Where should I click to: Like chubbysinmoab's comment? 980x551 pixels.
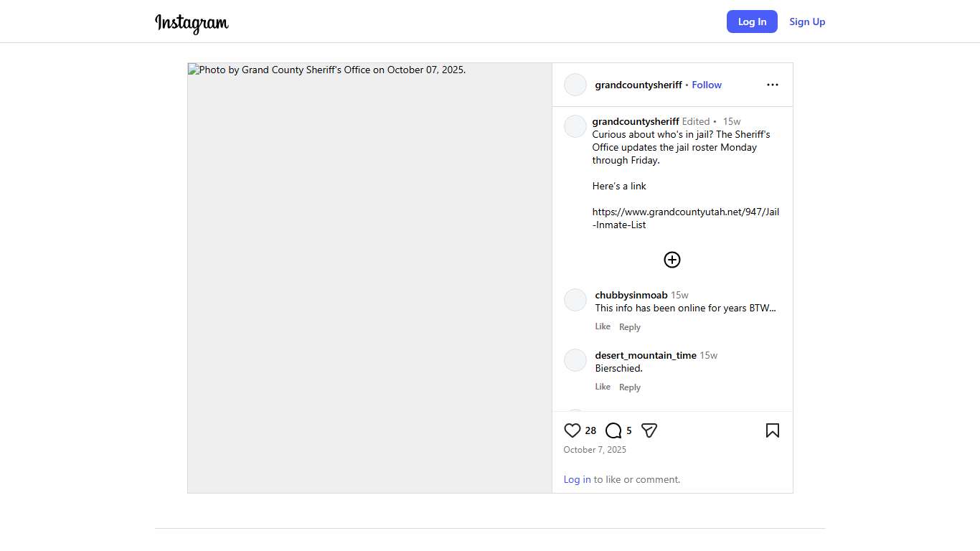(603, 326)
